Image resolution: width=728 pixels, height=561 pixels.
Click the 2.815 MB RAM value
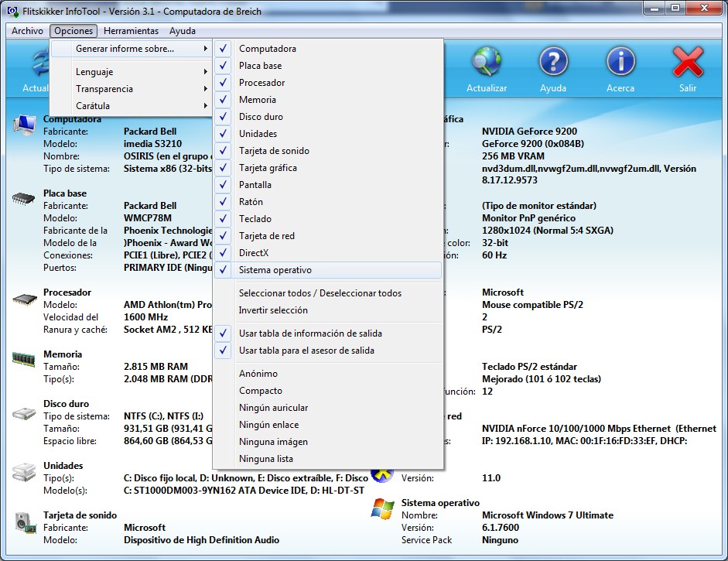156,367
